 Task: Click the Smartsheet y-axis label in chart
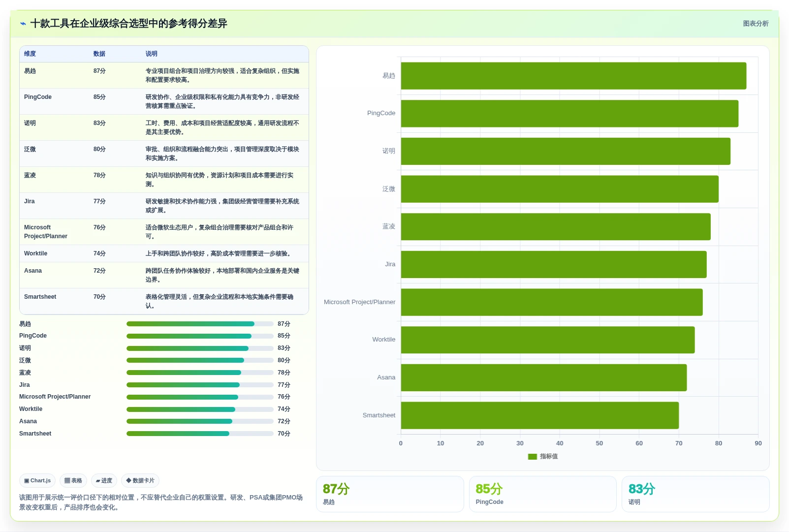coord(379,415)
